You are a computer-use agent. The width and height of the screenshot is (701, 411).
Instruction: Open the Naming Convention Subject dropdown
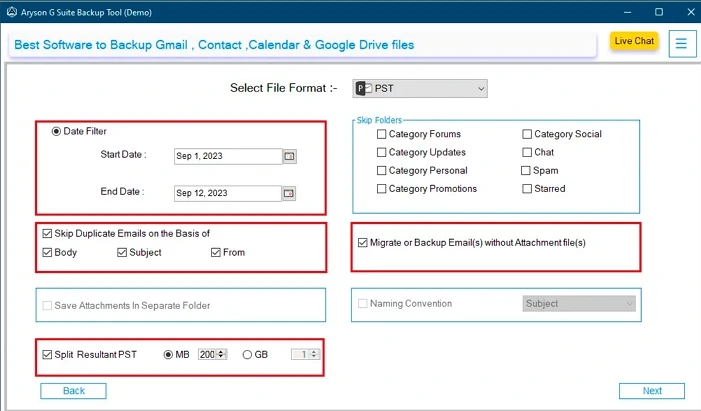click(579, 304)
